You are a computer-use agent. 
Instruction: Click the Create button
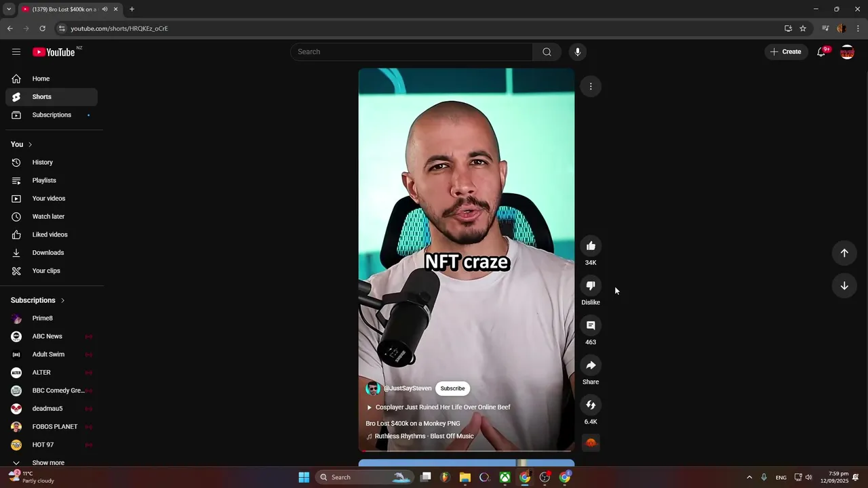pyautogui.click(x=786, y=52)
